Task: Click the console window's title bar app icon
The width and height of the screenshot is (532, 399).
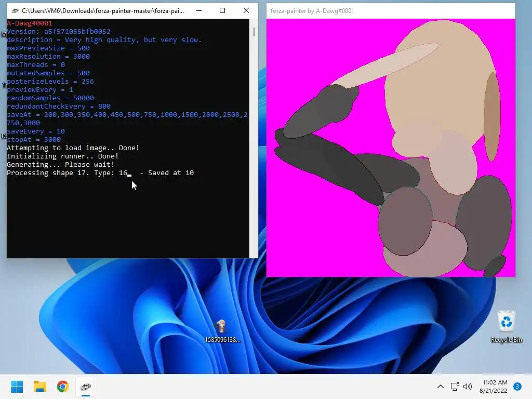Action: coord(15,11)
